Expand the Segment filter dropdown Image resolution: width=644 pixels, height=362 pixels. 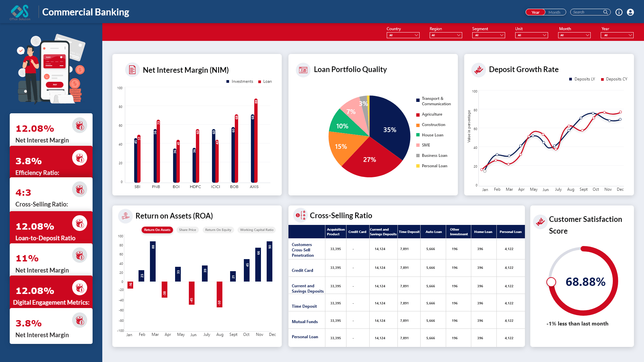pos(488,35)
